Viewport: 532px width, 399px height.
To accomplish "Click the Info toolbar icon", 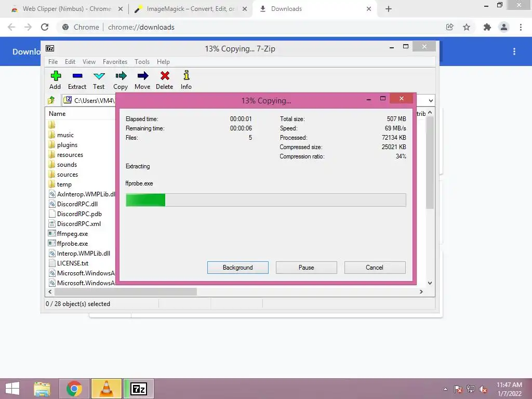I will tap(187, 75).
